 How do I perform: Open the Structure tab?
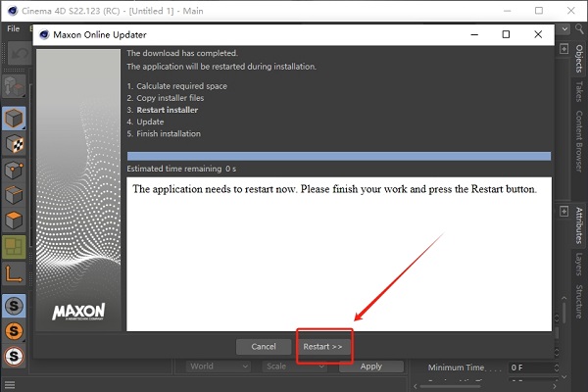point(579,301)
